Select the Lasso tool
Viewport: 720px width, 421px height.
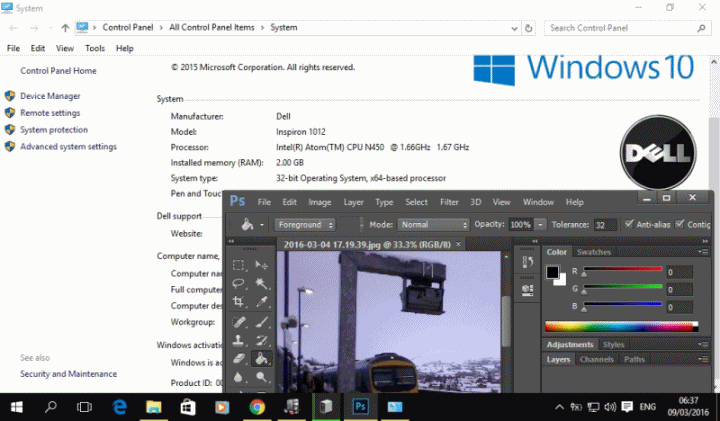tap(238, 283)
